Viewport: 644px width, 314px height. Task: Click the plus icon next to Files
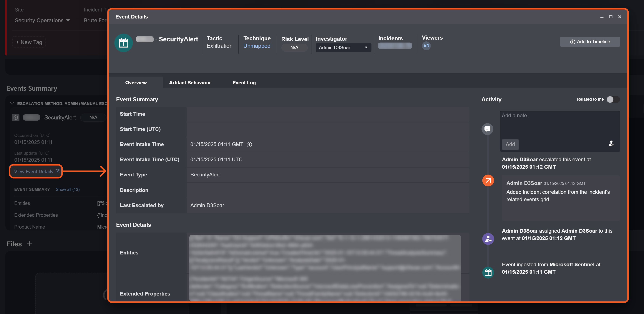pos(29,244)
